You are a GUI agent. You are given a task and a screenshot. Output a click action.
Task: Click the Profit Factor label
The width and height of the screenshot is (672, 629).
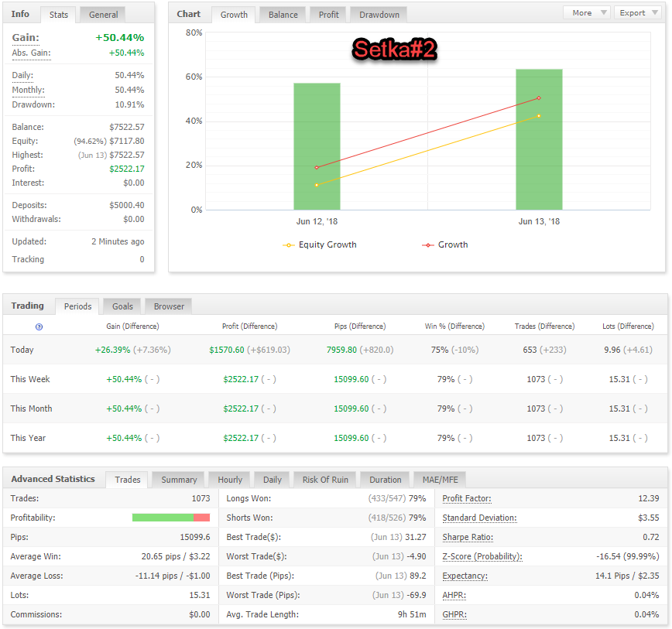467,498
